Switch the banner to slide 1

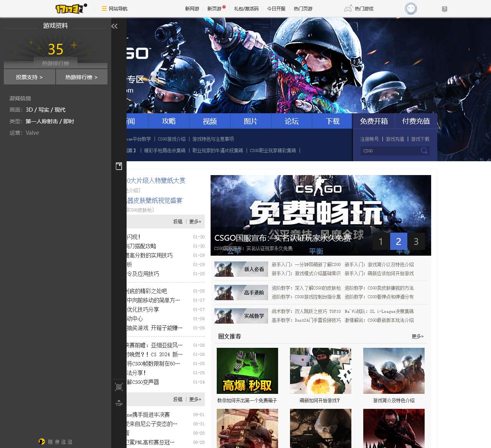pyautogui.click(x=381, y=241)
